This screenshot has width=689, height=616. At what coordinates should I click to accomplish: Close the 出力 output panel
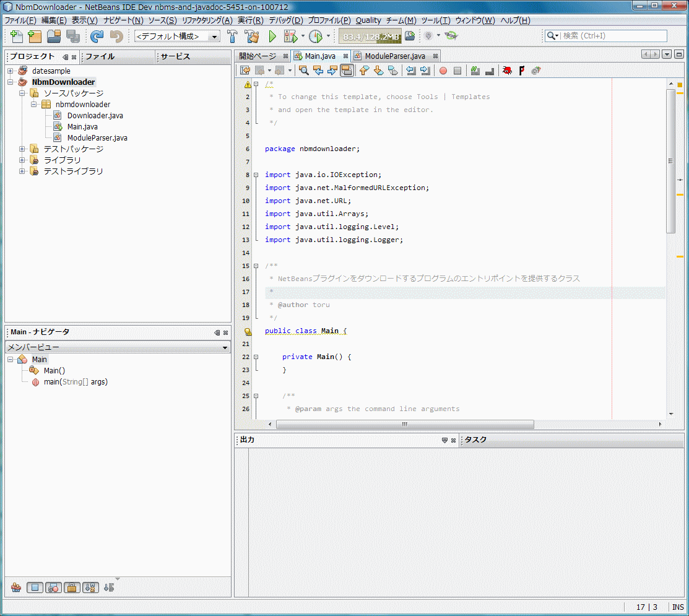(454, 440)
